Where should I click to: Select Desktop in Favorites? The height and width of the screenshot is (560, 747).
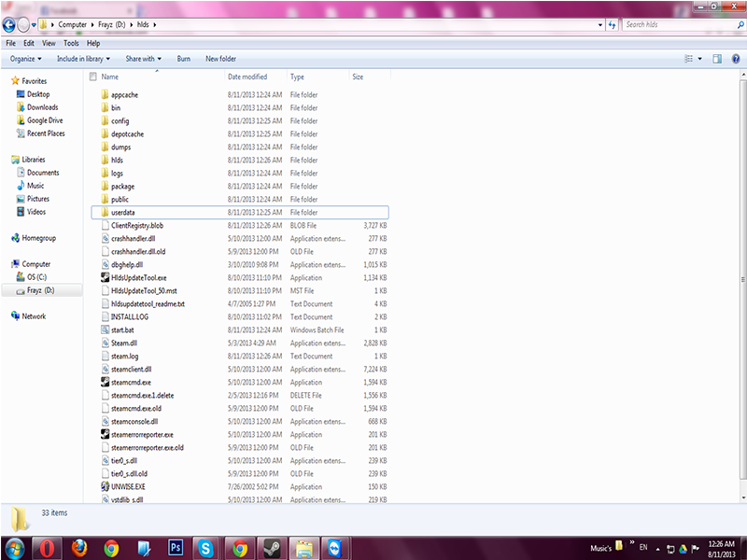coord(38,94)
